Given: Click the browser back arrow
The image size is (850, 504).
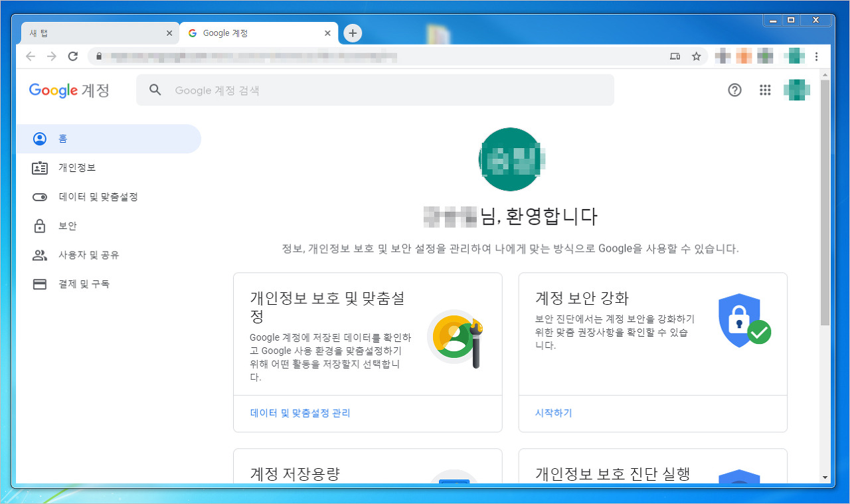Looking at the screenshot, I should pyautogui.click(x=31, y=56).
